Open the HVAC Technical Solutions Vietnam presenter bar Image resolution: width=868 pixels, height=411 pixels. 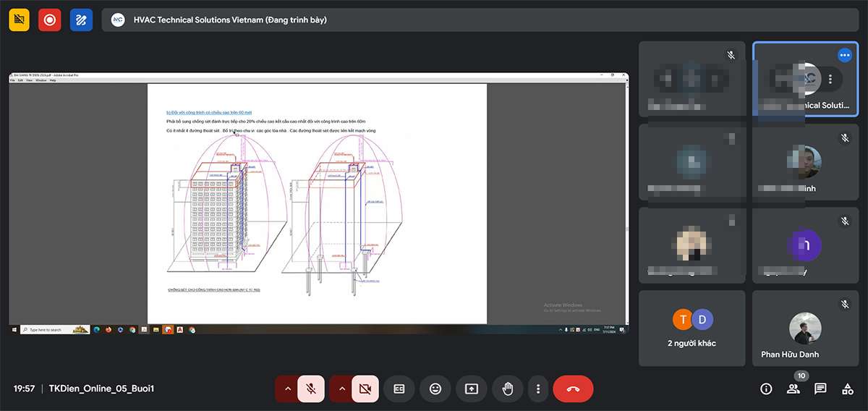tap(480, 20)
